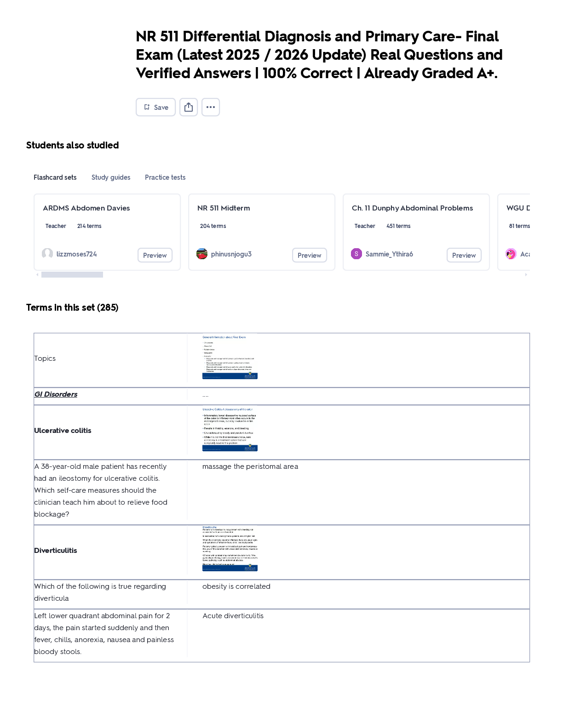Open the NR 511 Midterm set

[224, 208]
